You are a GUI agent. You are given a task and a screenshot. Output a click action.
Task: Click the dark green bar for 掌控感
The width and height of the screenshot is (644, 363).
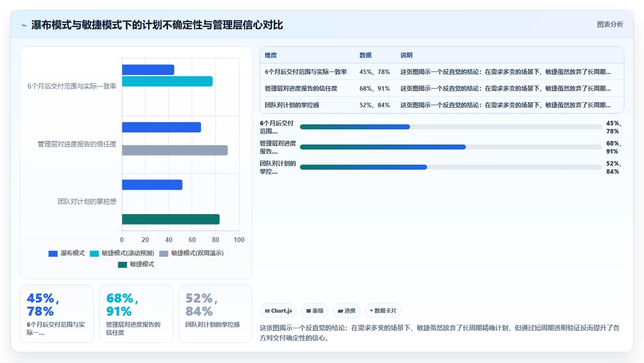(x=171, y=220)
